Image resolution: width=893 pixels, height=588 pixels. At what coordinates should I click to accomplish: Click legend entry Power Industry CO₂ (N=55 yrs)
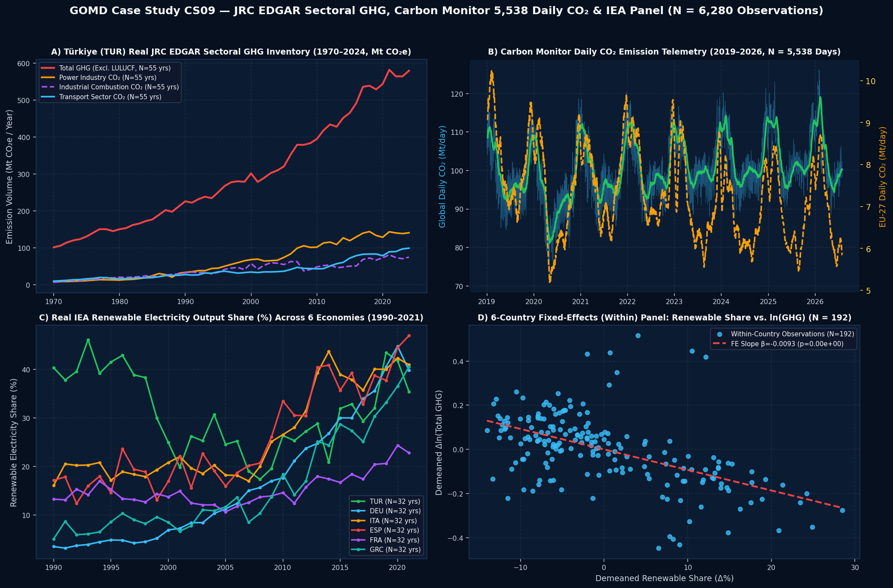tap(108, 78)
